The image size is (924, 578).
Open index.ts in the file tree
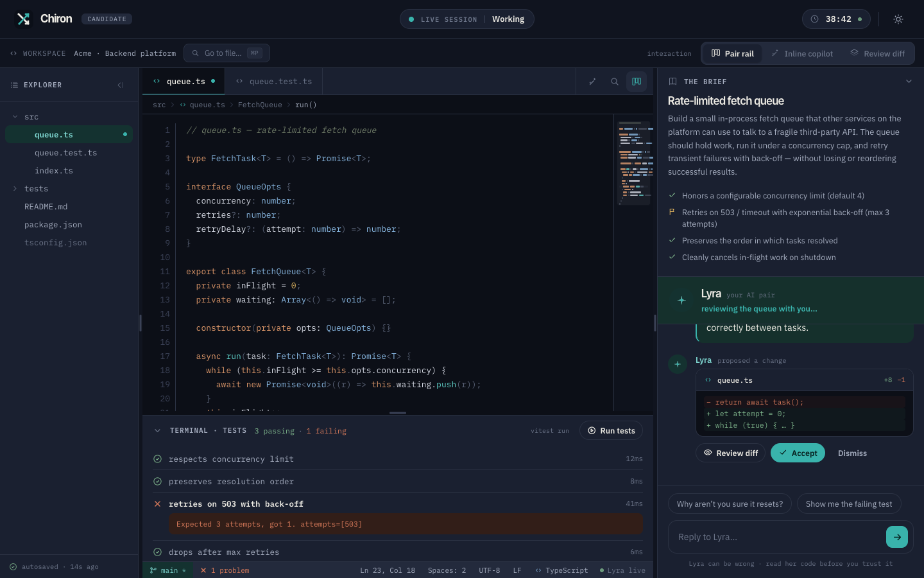(x=69, y=171)
